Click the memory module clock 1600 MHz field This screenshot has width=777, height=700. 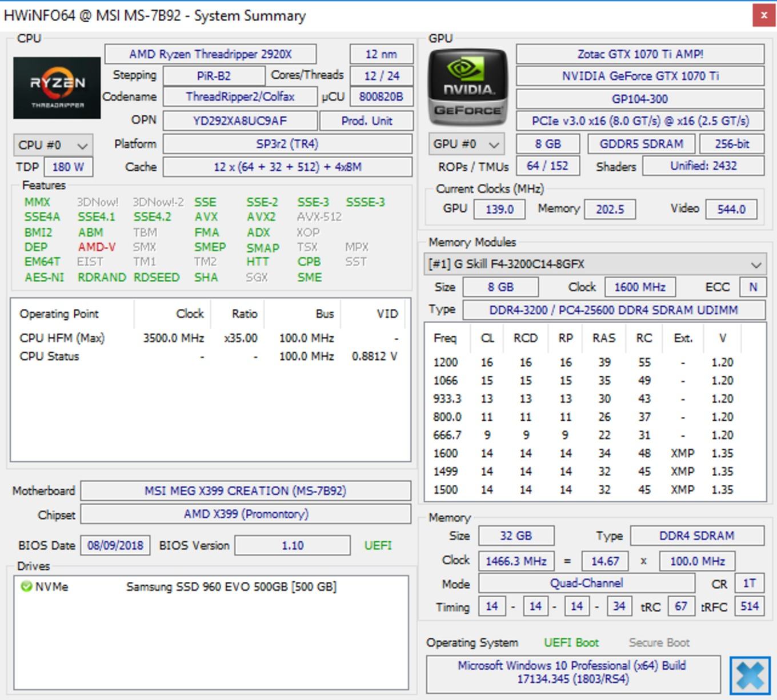pyautogui.click(x=640, y=287)
